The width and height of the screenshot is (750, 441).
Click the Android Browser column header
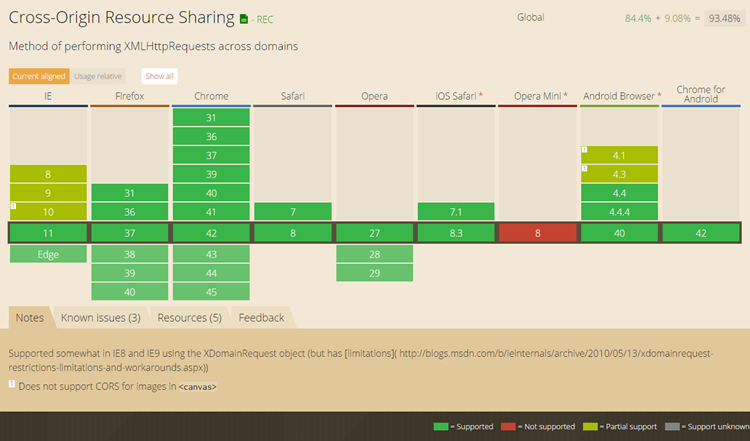[619, 96]
